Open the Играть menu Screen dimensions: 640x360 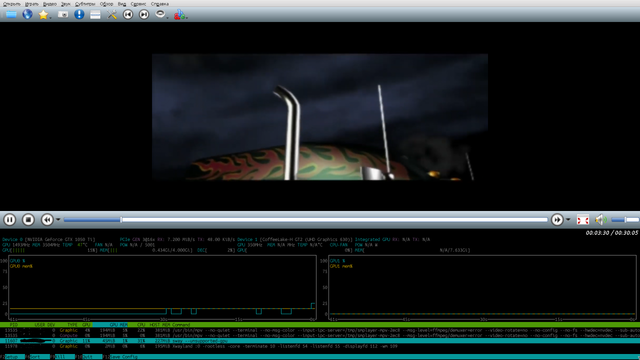point(31,4)
